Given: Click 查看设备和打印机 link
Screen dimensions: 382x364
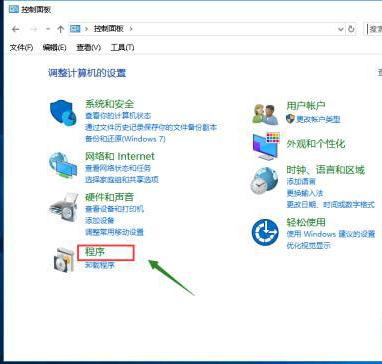Looking at the screenshot, I should 114,209.
